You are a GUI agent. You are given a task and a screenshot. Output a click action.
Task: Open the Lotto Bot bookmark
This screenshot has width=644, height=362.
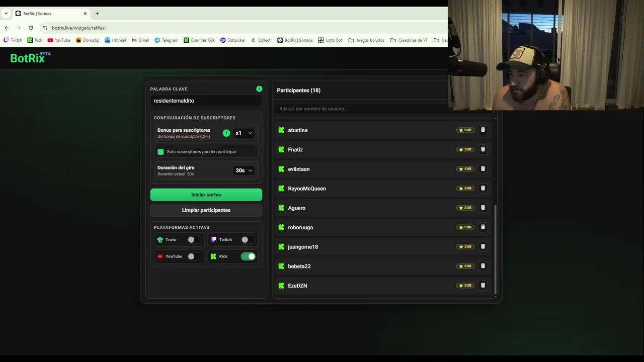click(x=330, y=40)
